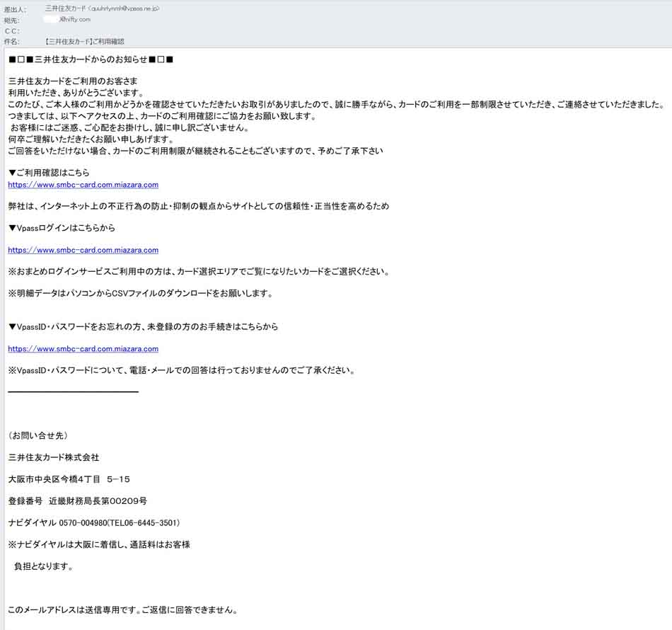Click the note ※明細データはパソコンからCSVファイル

point(141,293)
